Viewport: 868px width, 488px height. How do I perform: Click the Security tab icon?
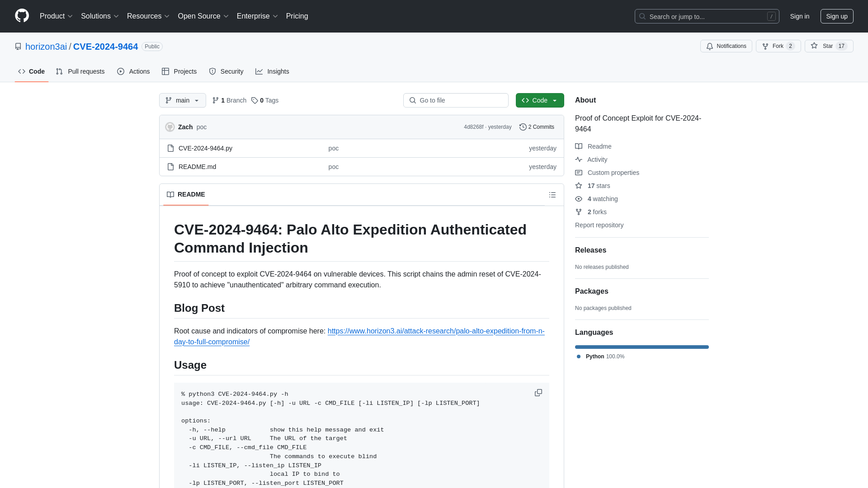click(x=212, y=71)
